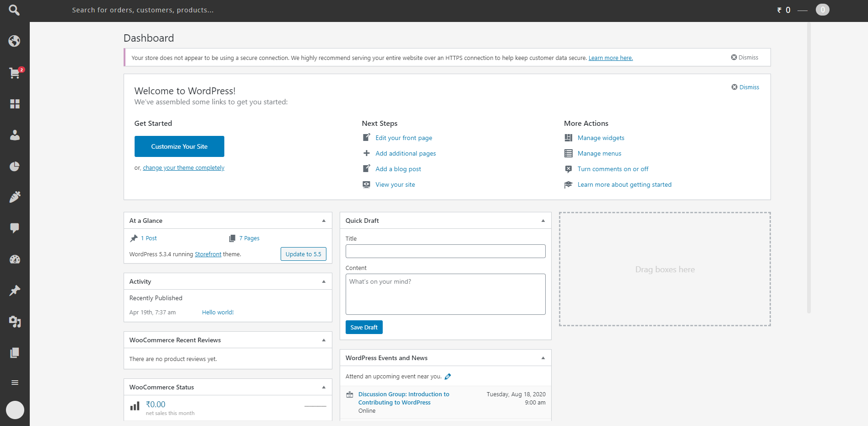
Task: Open the ₹0.00 net sales link
Action: (x=156, y=404)
